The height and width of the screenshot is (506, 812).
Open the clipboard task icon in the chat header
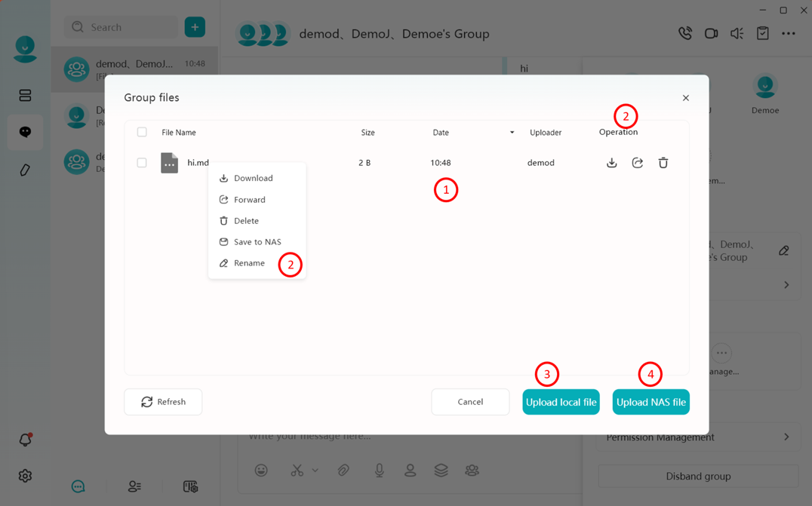(762, 33)
